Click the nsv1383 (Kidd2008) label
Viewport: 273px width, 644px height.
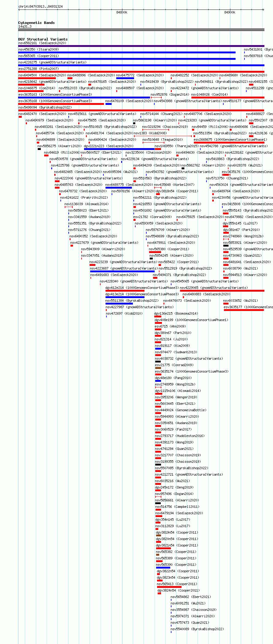pyautogui.click(x=150, y=133)
